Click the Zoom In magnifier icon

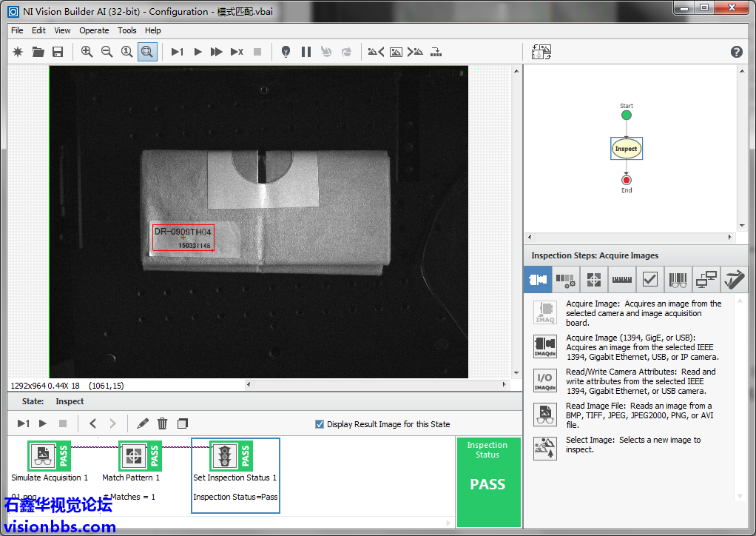coord(87,52)
